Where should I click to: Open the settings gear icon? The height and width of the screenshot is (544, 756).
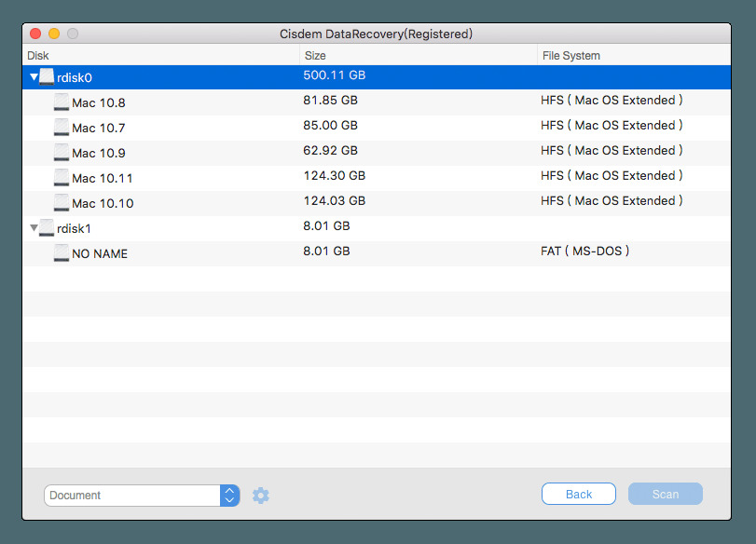coord(261,496)
